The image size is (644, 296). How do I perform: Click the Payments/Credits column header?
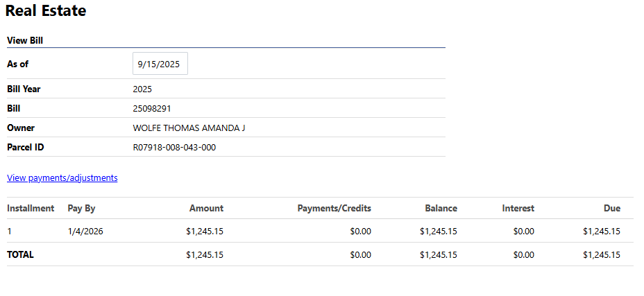point(334,208)
